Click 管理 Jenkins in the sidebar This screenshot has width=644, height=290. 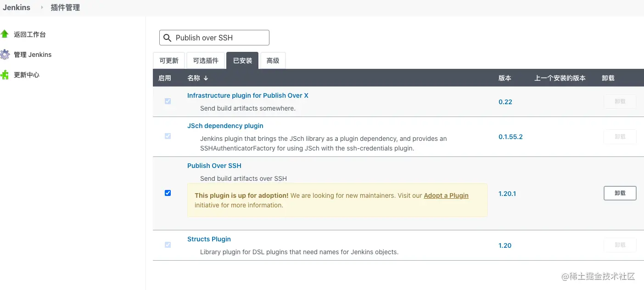33,55
